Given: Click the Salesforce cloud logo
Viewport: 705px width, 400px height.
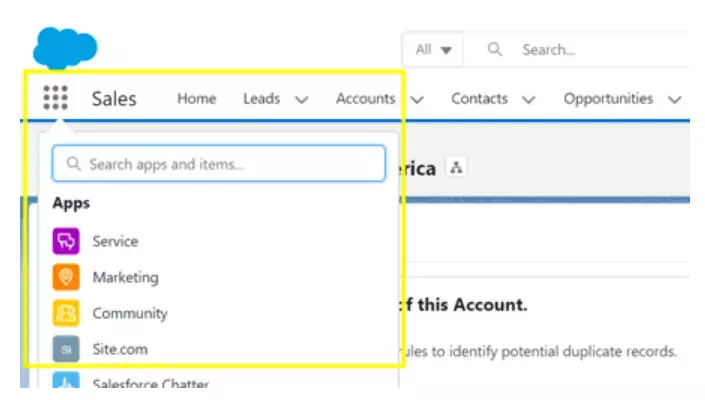Looking at the screenshot, I should pyautogui.click(x=65, y=48).
